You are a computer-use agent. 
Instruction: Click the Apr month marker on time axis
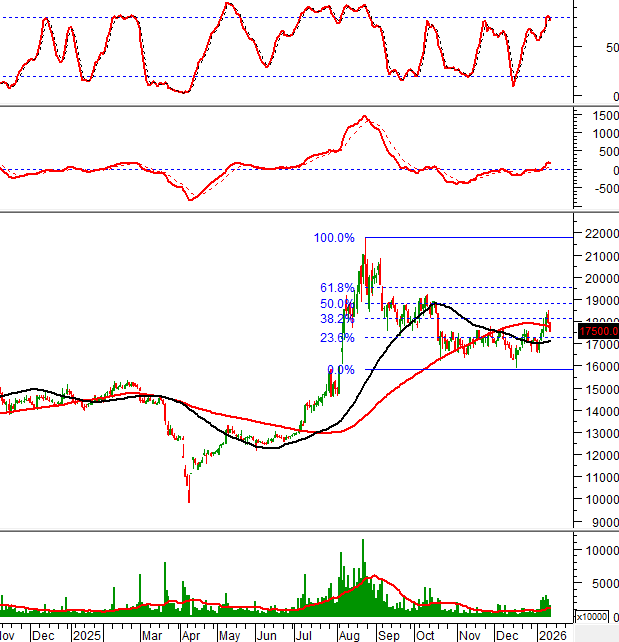click(x=190, y=634)
